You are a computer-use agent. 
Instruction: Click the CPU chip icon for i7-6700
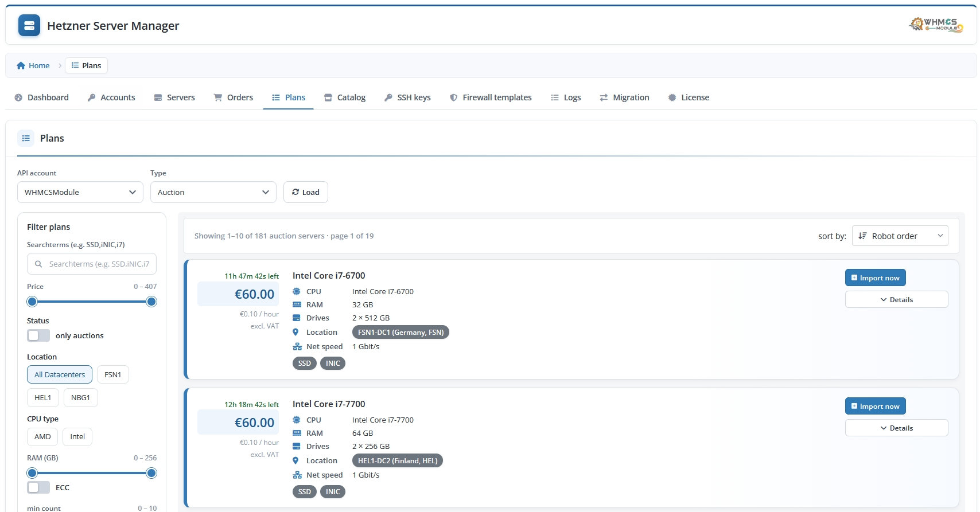(x=297, y=291)
